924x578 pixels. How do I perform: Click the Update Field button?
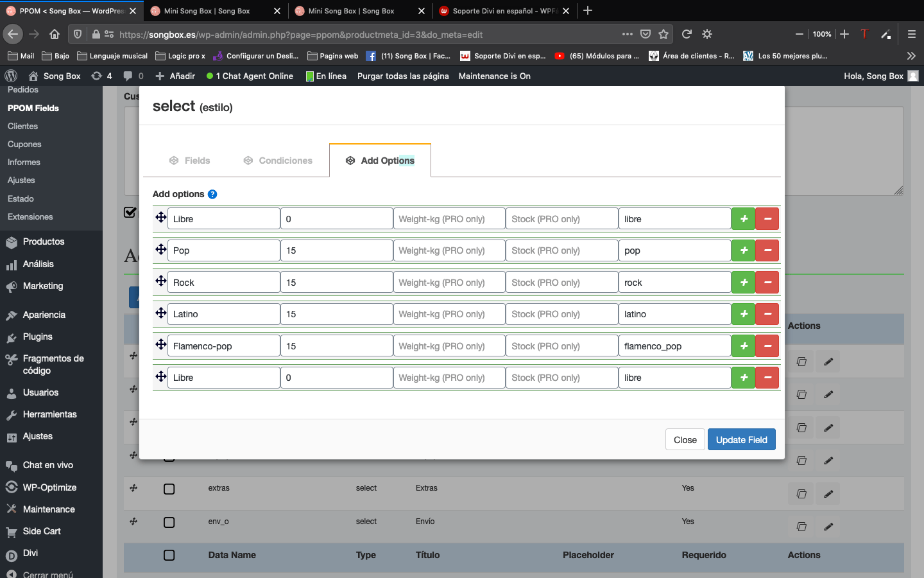(742, 440)
